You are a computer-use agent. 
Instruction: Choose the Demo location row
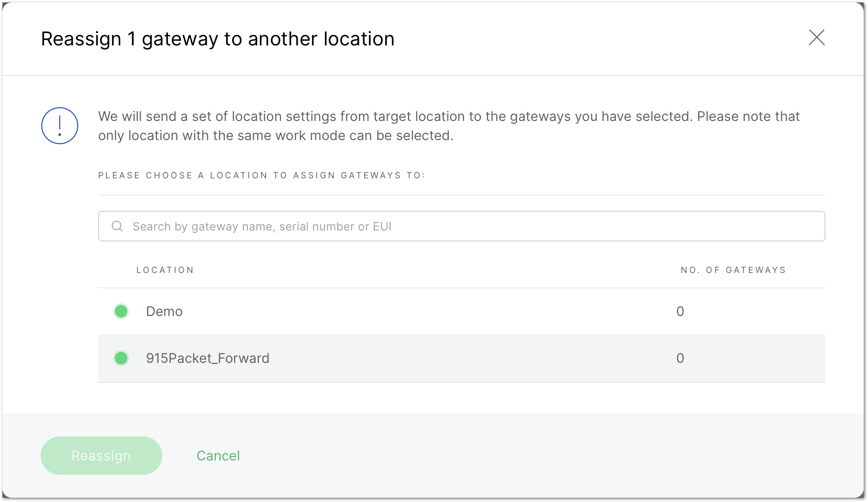[x=335, y=311]
